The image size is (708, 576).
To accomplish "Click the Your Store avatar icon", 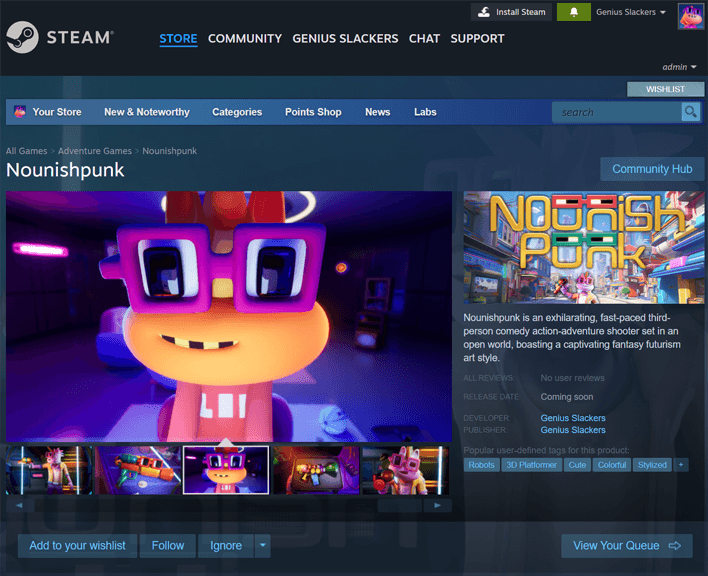I will pos(20,112).
